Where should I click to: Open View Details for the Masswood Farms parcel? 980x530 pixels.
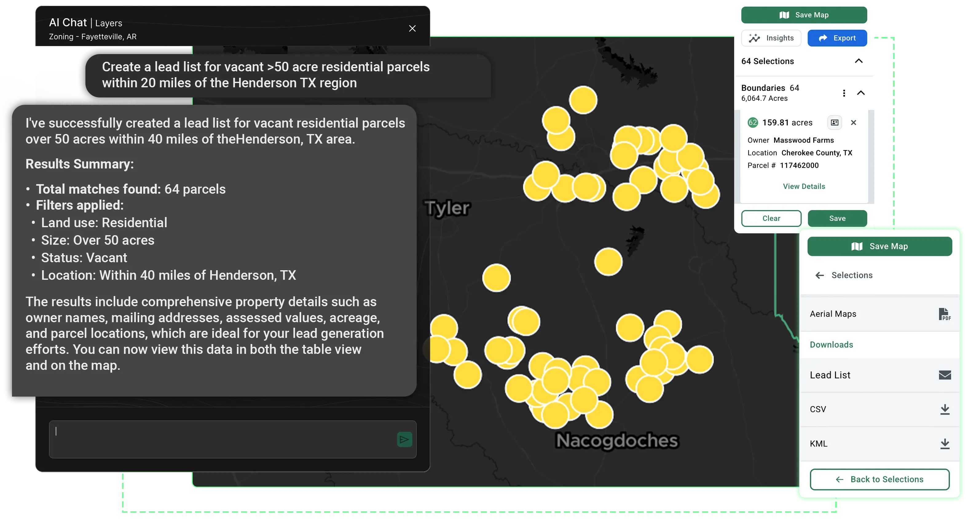point(804,186)
